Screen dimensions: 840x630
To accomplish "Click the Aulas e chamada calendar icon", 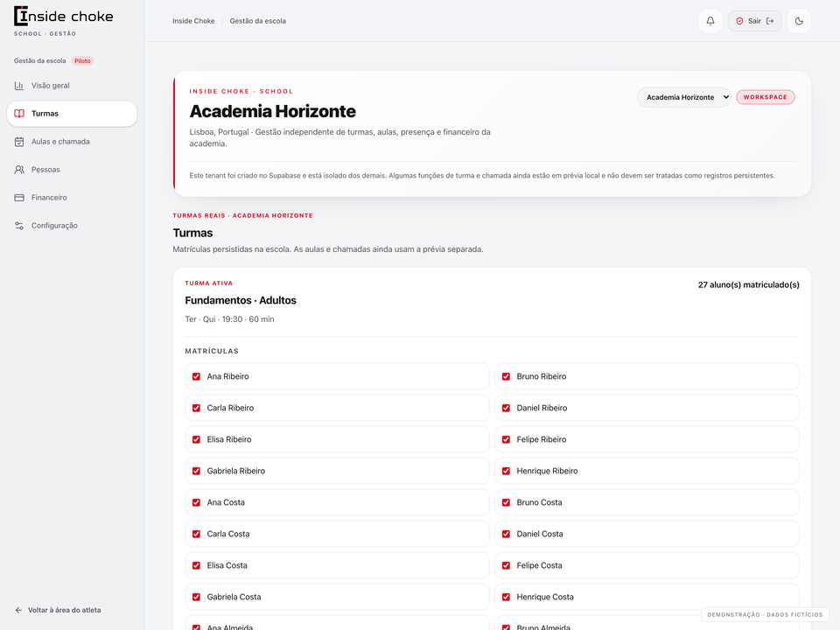I will click(x=19, y=142).
